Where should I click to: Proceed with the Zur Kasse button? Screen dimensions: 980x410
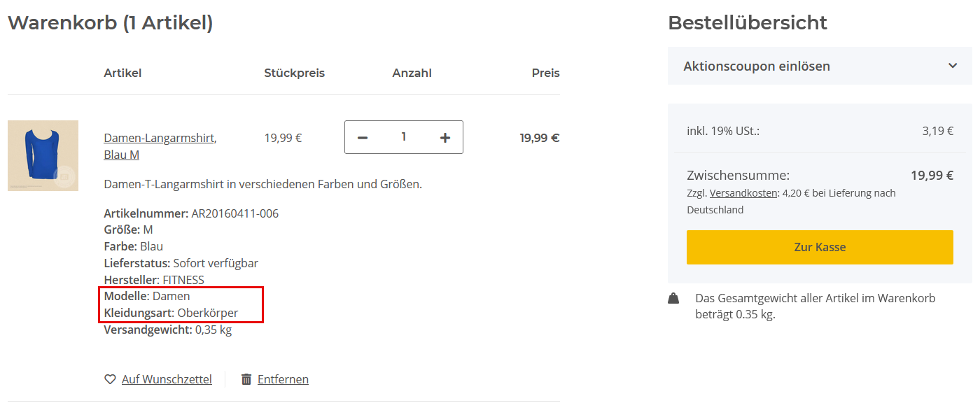point(820,247)
